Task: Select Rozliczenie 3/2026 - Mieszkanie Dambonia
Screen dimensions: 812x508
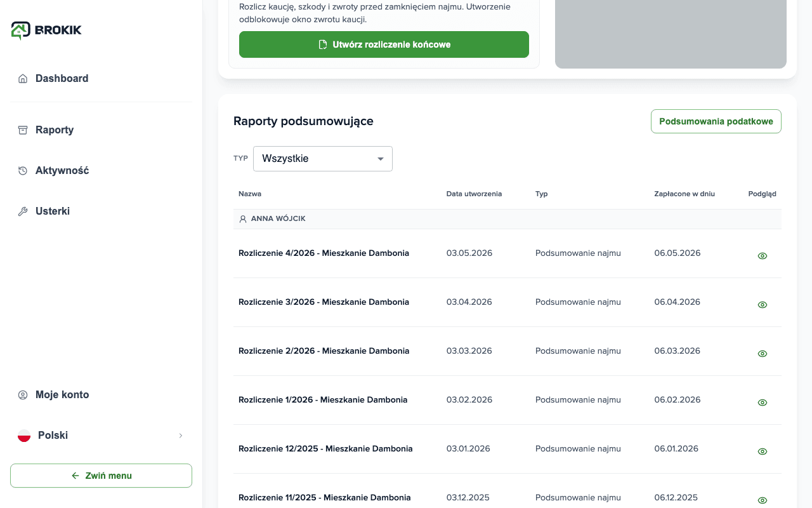Action: point(324,302)
